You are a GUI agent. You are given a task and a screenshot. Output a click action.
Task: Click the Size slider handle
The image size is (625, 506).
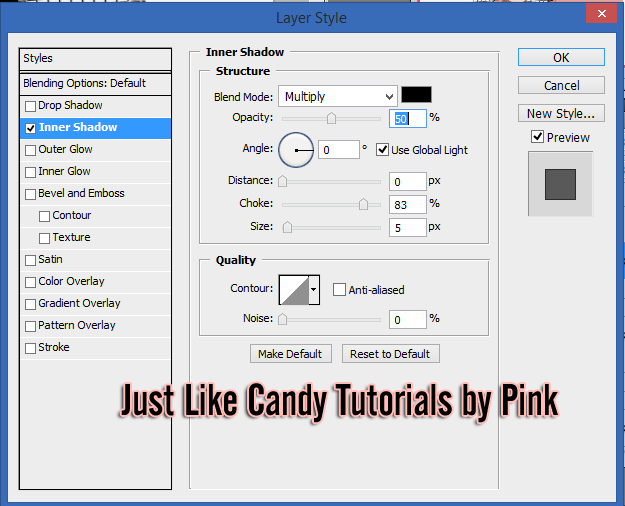click(287, 227)
